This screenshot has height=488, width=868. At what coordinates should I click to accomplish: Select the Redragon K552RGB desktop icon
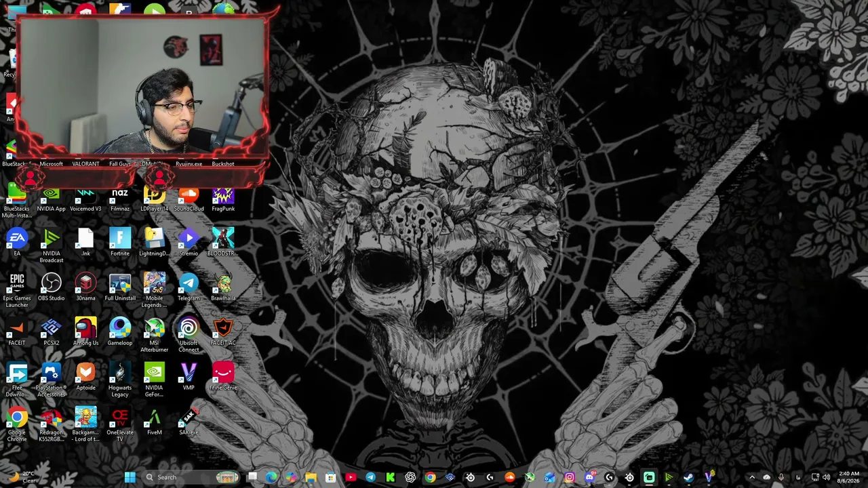[51, 425]
